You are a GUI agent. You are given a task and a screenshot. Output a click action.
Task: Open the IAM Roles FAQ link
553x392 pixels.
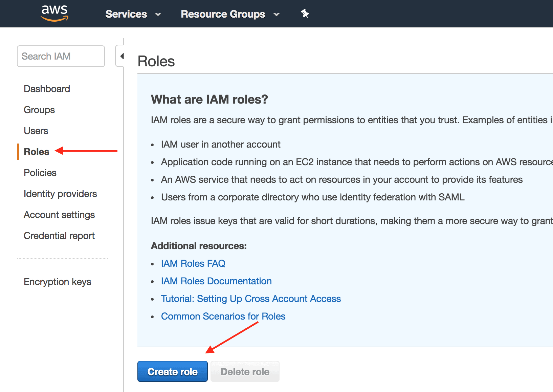(193, 263)
